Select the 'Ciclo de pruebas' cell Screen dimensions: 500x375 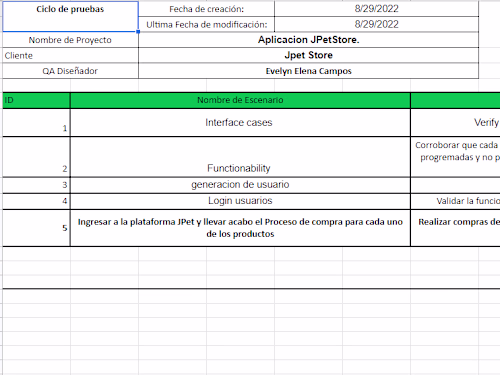pos(70,16)
